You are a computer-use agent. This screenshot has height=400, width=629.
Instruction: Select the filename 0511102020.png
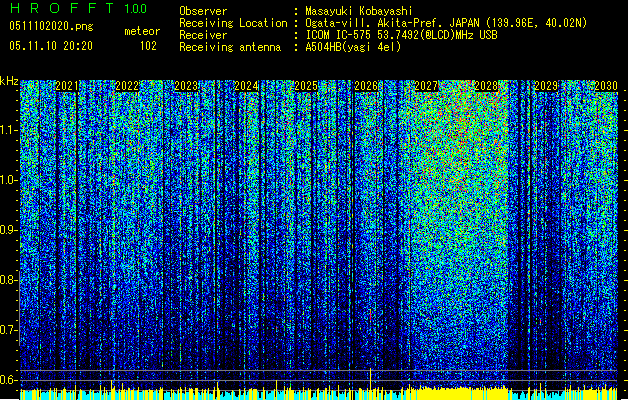51,27
